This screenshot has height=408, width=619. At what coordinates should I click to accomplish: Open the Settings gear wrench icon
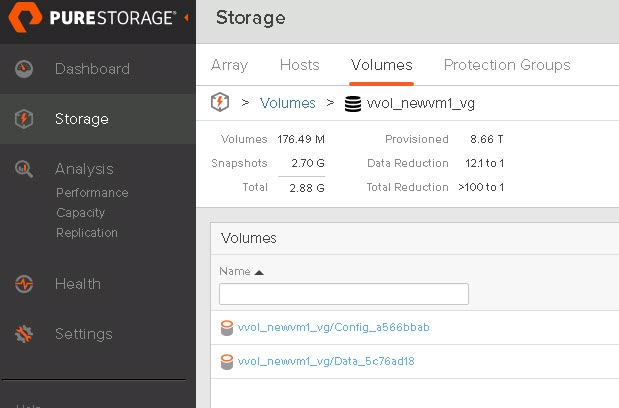tap(24, 334)
